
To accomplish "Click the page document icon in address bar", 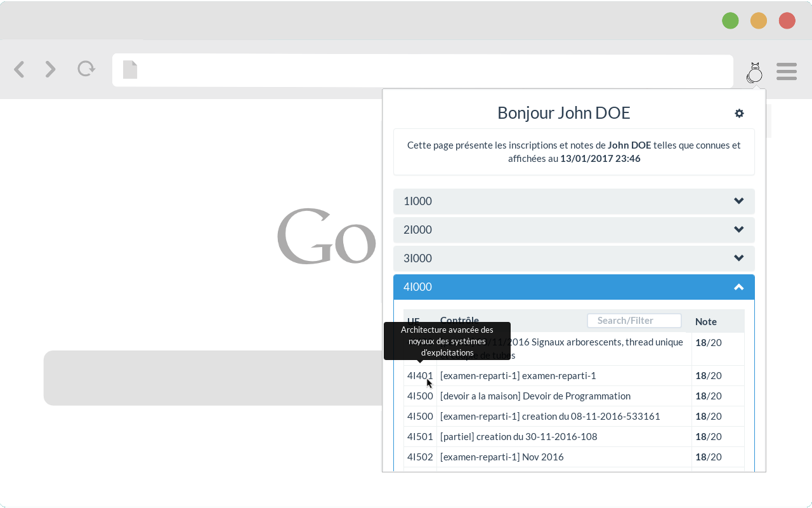I will pyautogui.click(x=130, y=70).
